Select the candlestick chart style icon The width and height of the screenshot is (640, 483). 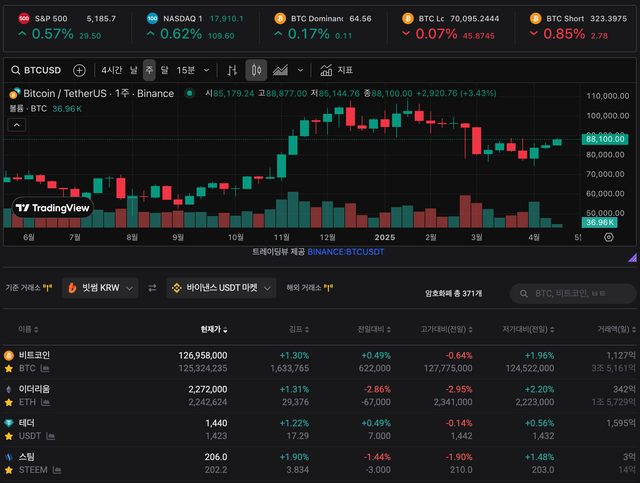(256, 70)
